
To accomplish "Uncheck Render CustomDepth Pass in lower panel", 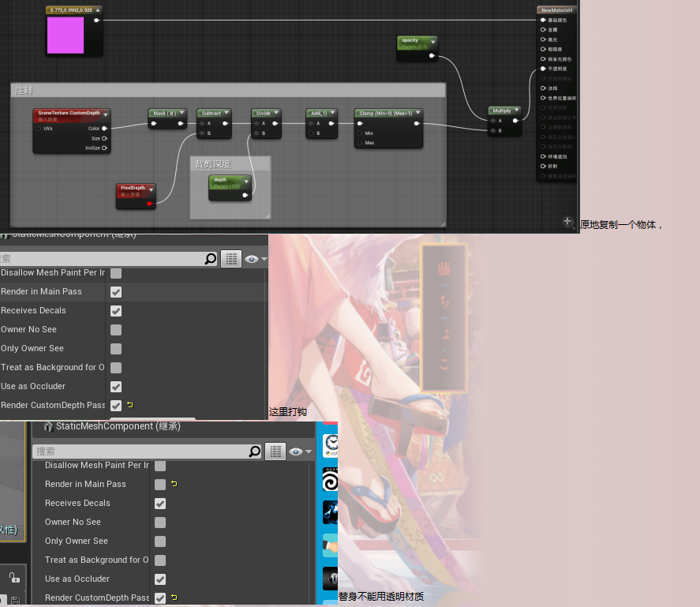I will pyautogui.click(x=160, y=598).
